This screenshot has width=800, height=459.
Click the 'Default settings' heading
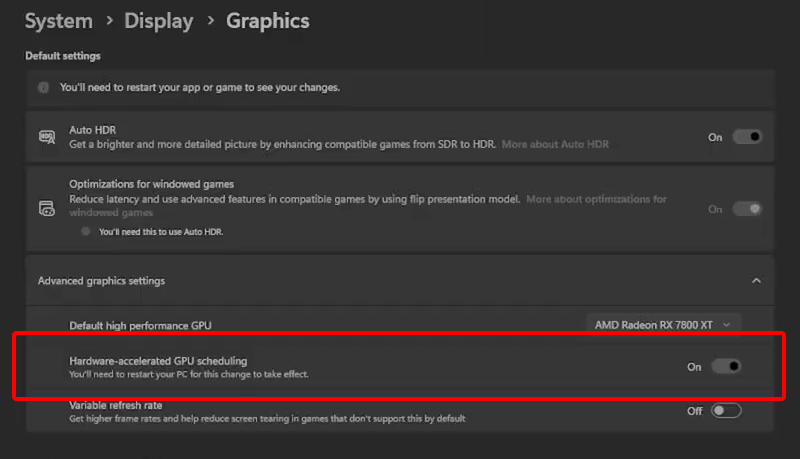(x=63, y=56)
